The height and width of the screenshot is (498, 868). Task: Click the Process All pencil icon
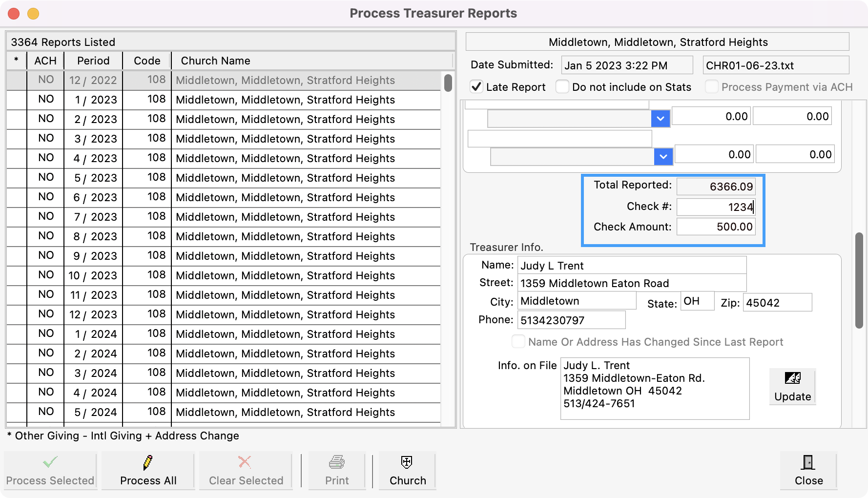pyautogui.click(x=147, y=462)
